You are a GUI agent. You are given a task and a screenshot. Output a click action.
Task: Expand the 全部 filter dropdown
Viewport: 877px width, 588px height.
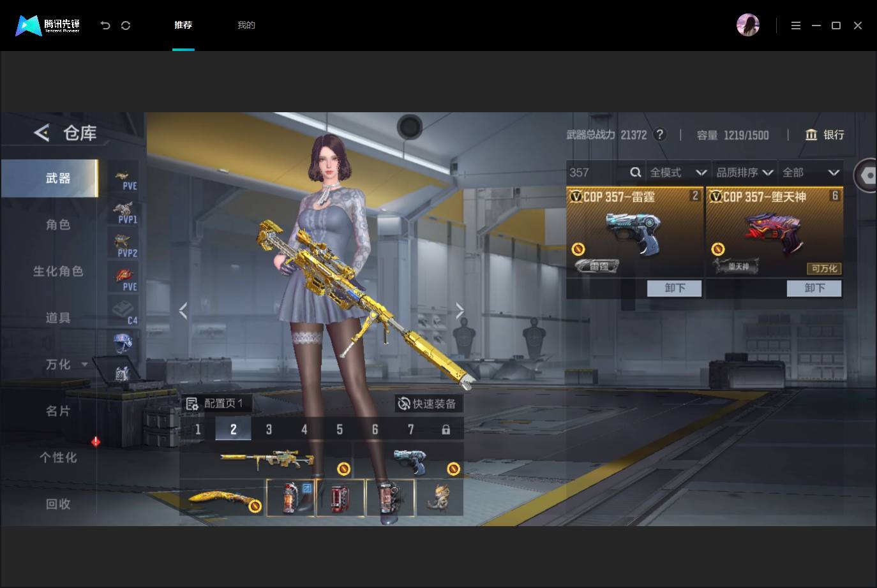tap(811, 172)
